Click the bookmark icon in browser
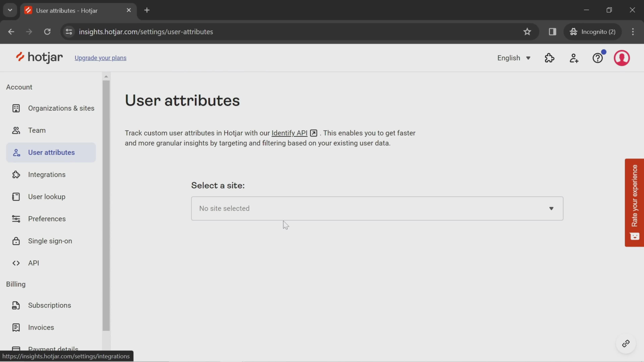The image size is (644, 362). click(527, 31)
